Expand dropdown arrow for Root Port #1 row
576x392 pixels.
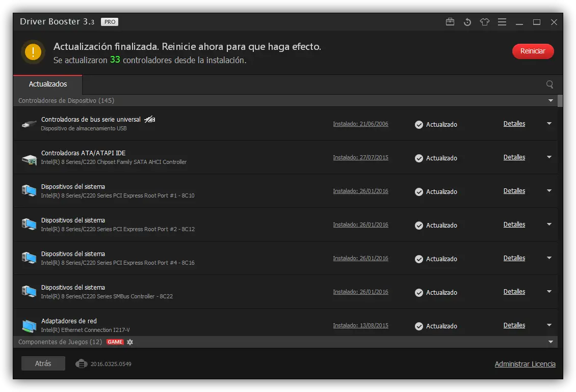[x=549, y=191]
